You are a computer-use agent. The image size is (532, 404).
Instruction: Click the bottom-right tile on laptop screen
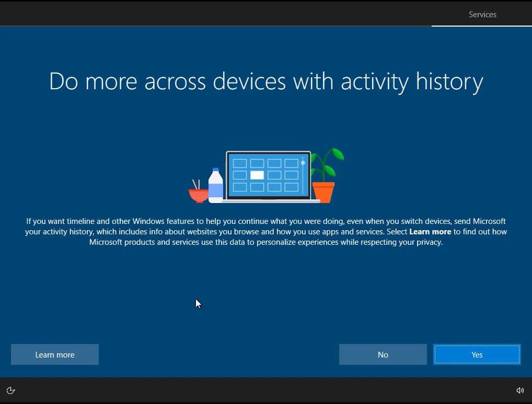[291, 187]
